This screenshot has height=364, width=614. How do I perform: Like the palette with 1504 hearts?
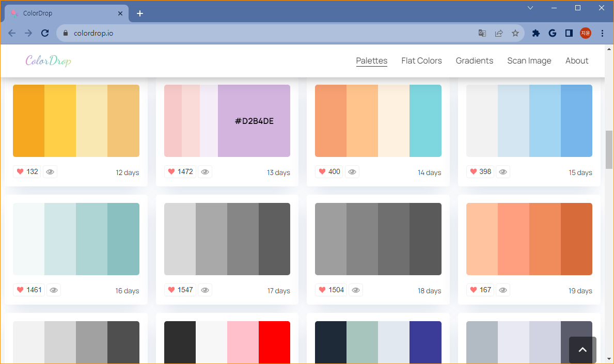[x=331, y=290]
